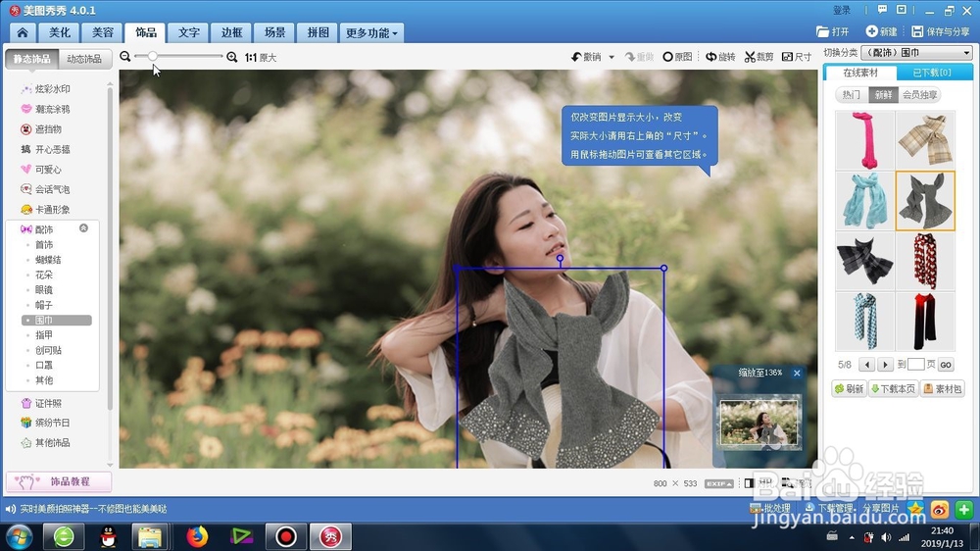980x551 pixels.
Task: Select the 会员独享 filter
Action: click(919, 94)
